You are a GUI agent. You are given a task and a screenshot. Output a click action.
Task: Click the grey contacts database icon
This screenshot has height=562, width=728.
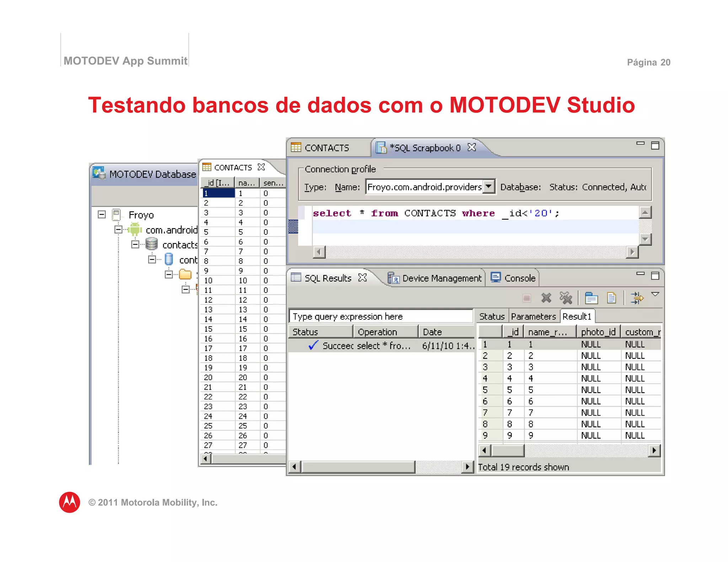[151, 244]
